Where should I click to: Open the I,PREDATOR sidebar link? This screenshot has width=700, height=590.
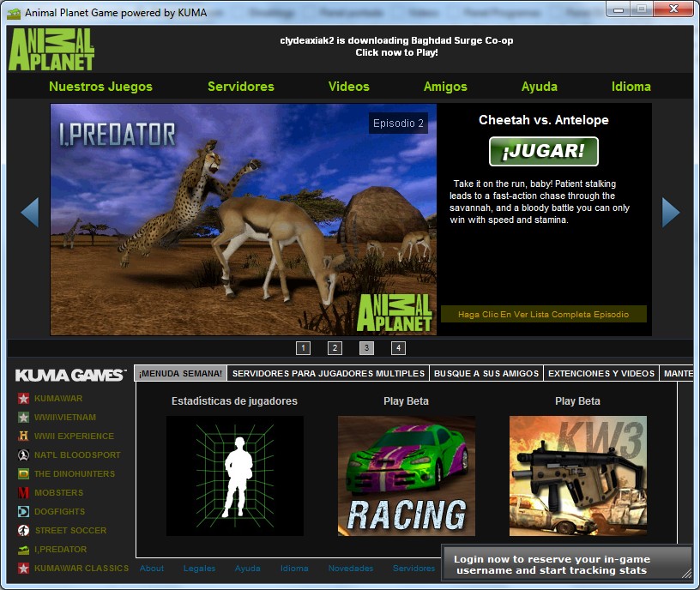click(60, 550)
